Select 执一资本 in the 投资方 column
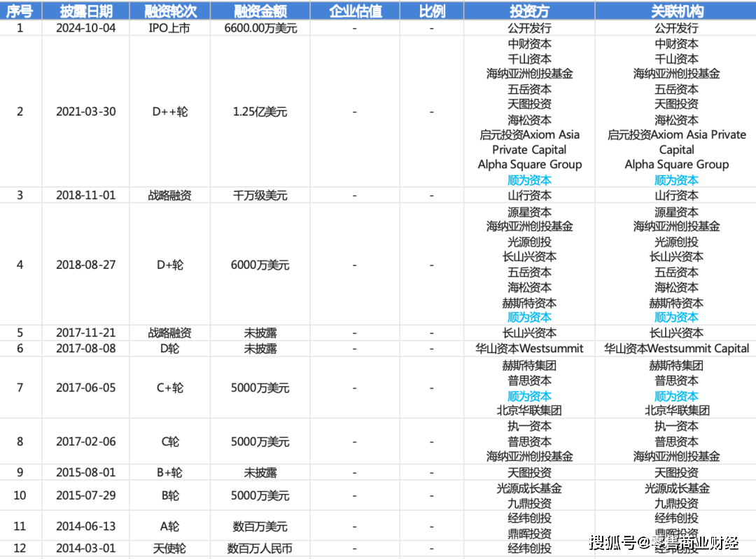 click(529, 427)
